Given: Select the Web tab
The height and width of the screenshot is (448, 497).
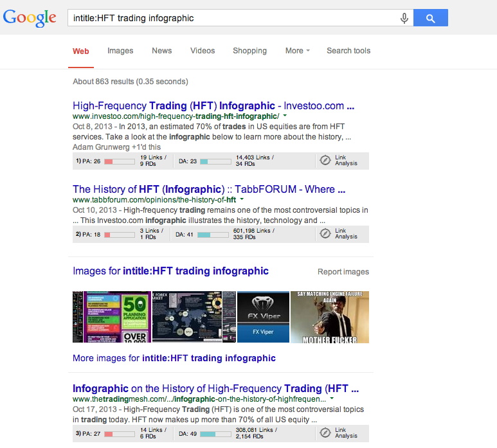Looking at the screenshot, I should point(81,51).
